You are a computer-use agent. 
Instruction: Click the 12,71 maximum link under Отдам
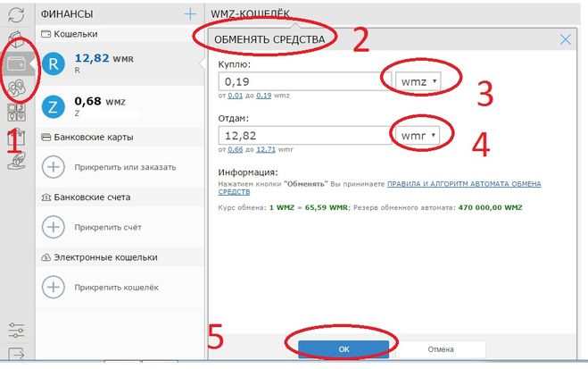click(x=265, y=151)
